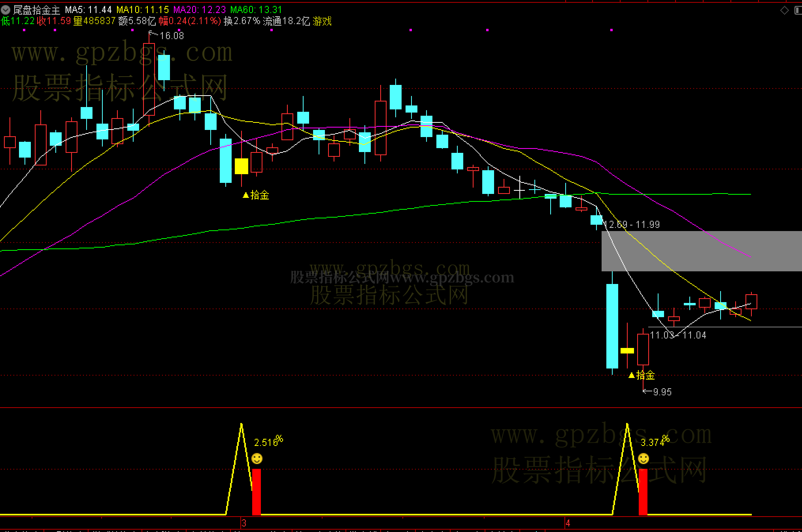This screenshot has height=532, width=802.
Task: Click the sector label 游戏
Action: point(322,21)
